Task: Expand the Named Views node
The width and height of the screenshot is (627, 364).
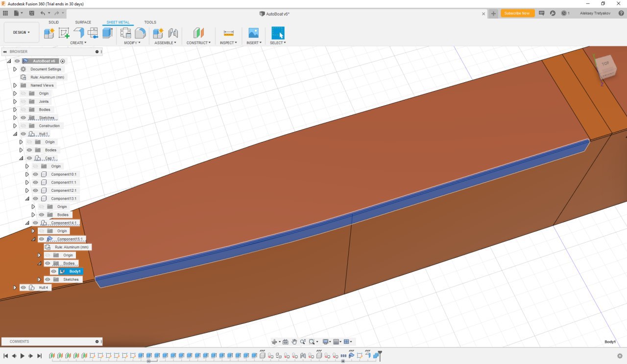Action: (15, 85)
